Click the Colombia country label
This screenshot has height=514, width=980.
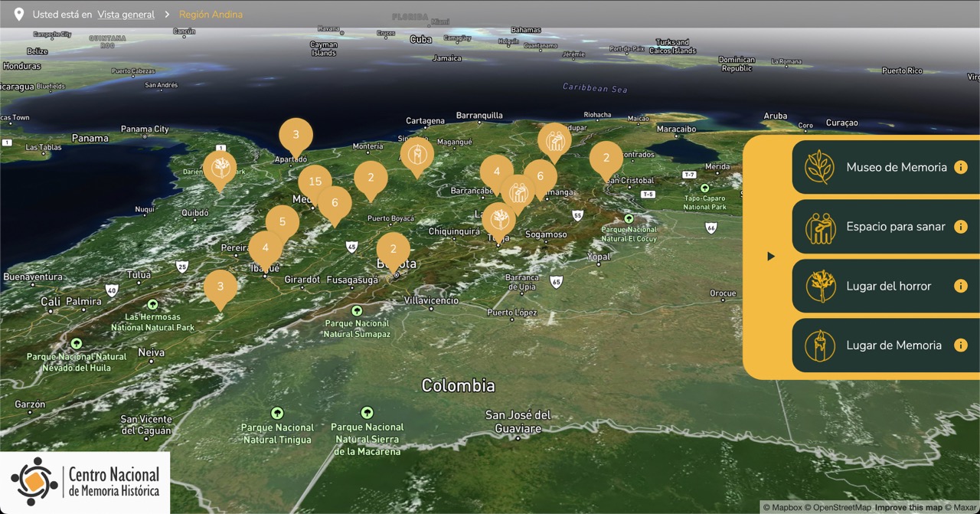point(458,385)
